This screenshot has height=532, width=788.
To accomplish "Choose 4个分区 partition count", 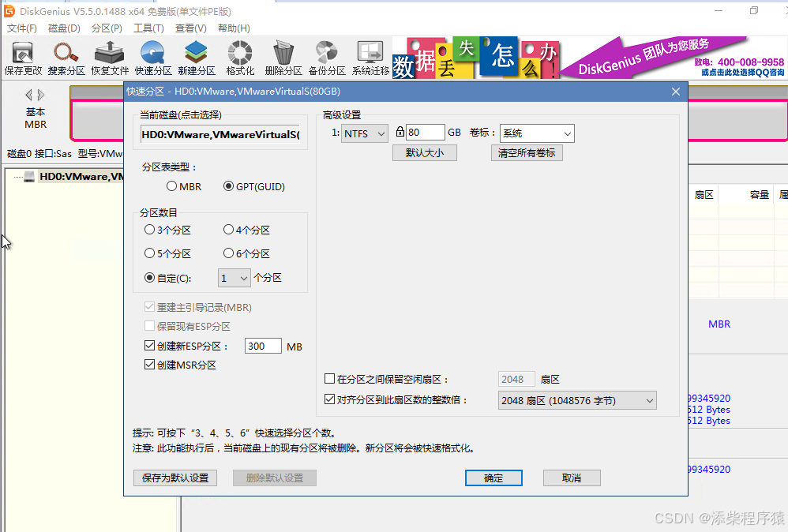I will (246, 230).
